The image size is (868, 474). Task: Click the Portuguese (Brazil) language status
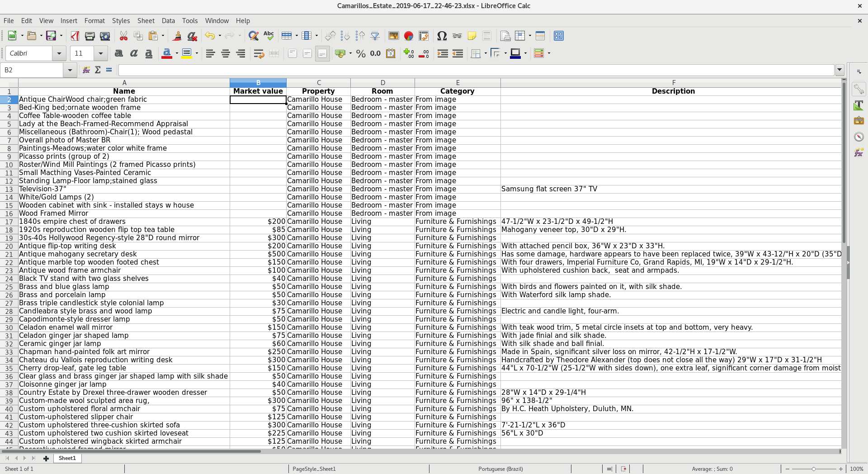500,469
